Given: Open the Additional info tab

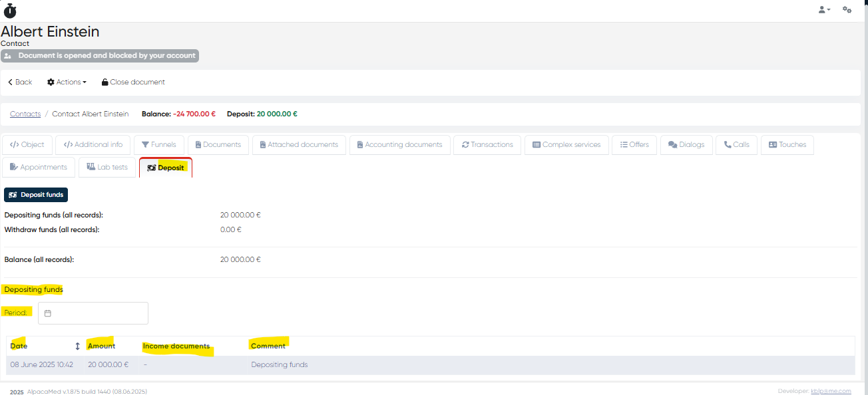Looking at the screenshot, I should [x=93, y=145].
